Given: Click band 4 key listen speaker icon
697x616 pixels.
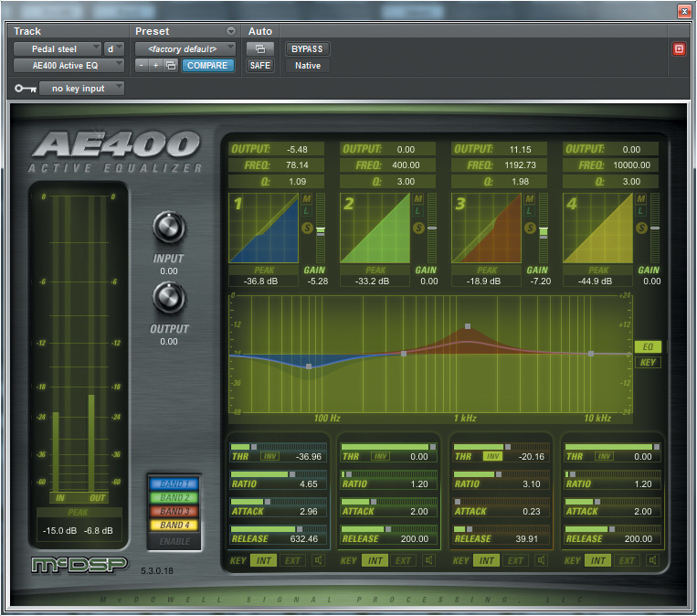Looking at the screenshot, I should (652, 560).
